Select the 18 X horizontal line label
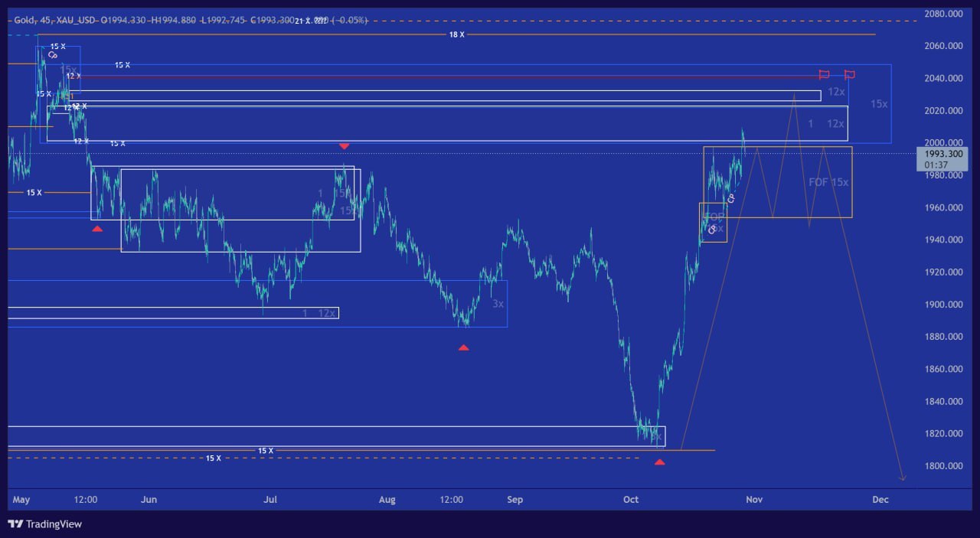980x538 pixels. coord(456,34)
